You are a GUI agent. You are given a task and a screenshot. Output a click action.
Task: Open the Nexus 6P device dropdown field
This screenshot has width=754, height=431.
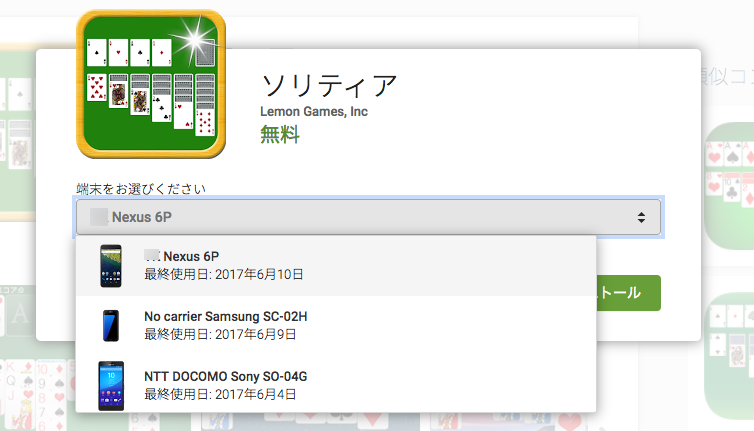[x=367, y=217]
